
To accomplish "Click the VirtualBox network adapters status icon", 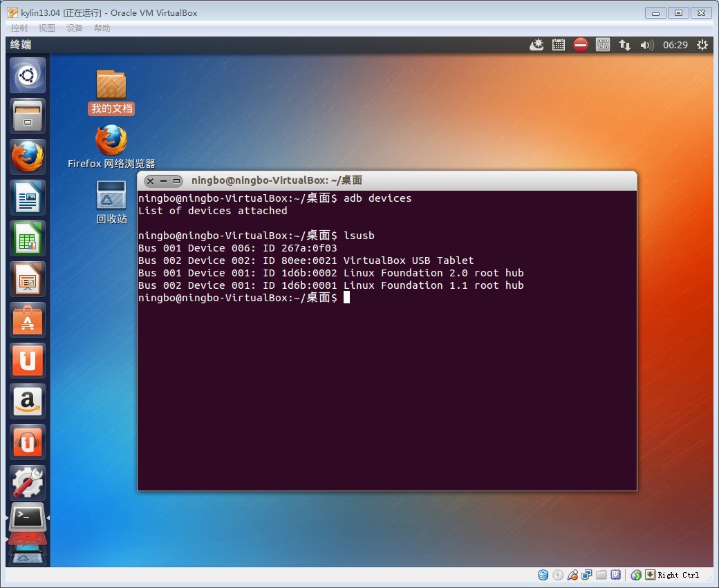I will tap(586, 575).
